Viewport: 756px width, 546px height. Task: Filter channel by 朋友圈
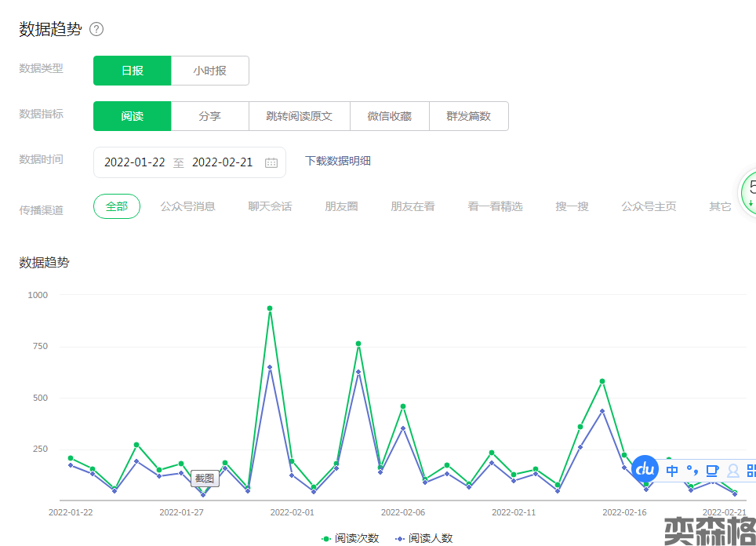341,206
